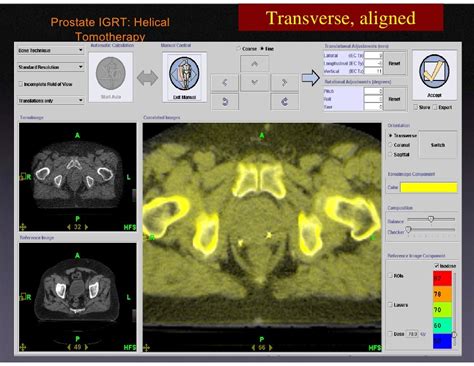Click the Tomoimage transverse thumbnail
Viewport: 474px width, 366px height.
(x=78, y=177)
